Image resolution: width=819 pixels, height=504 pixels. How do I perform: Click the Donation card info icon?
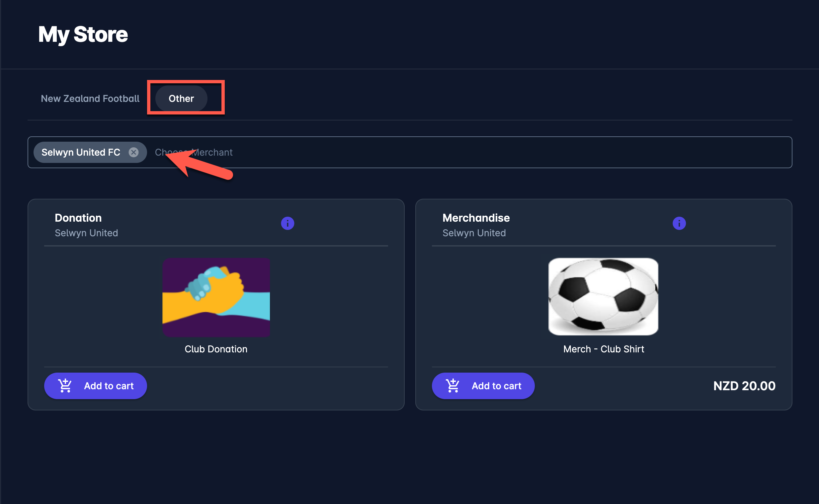point(287,223)
